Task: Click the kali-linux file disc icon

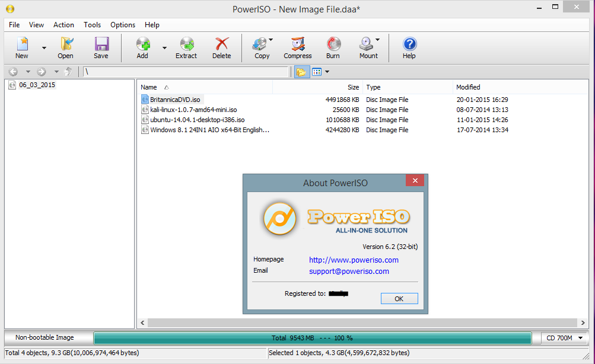Action: (x=145, y=110)
